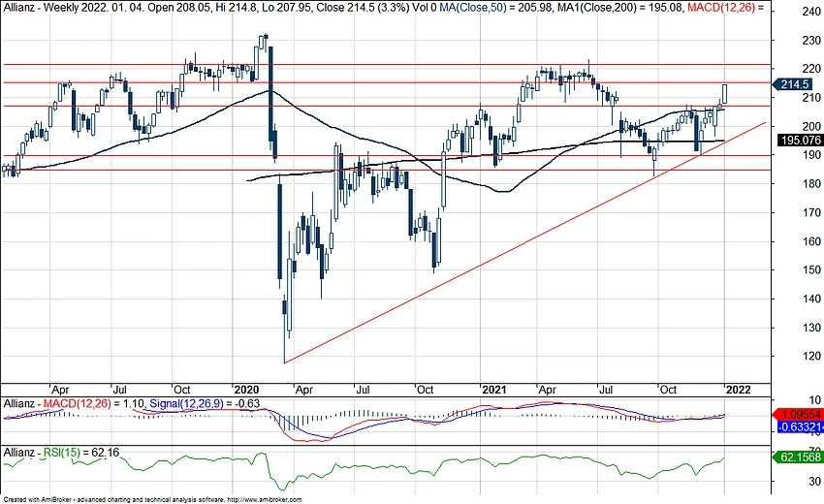Click the 2020 year label on time axis

[x=246, y=390]
